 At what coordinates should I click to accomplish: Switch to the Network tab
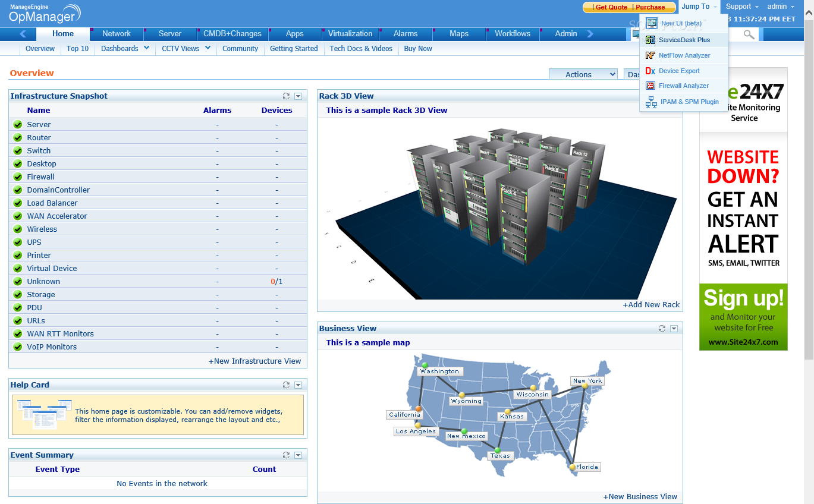[117, 34]
